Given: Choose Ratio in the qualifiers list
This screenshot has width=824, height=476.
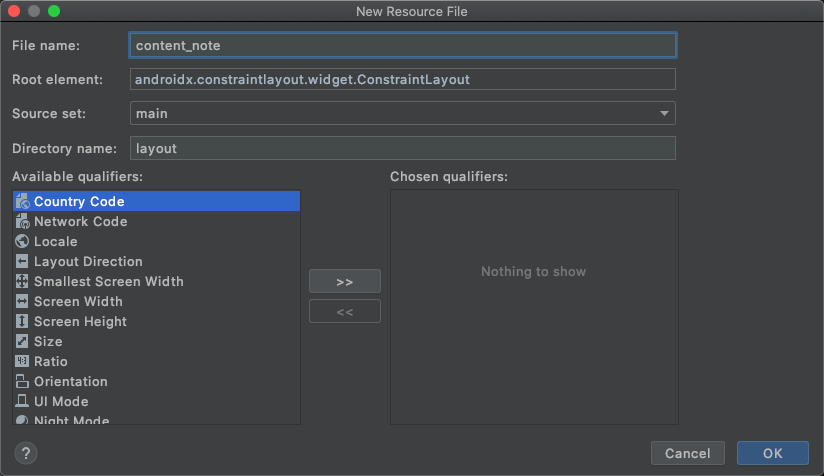Looking at the screenshot, I should 50,361.
